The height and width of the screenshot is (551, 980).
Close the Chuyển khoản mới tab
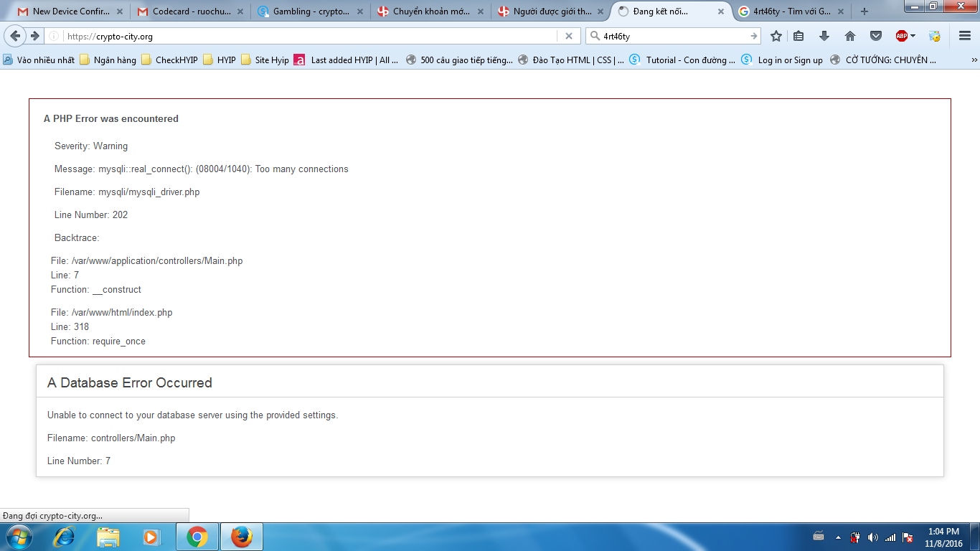[x=480, y=11]
